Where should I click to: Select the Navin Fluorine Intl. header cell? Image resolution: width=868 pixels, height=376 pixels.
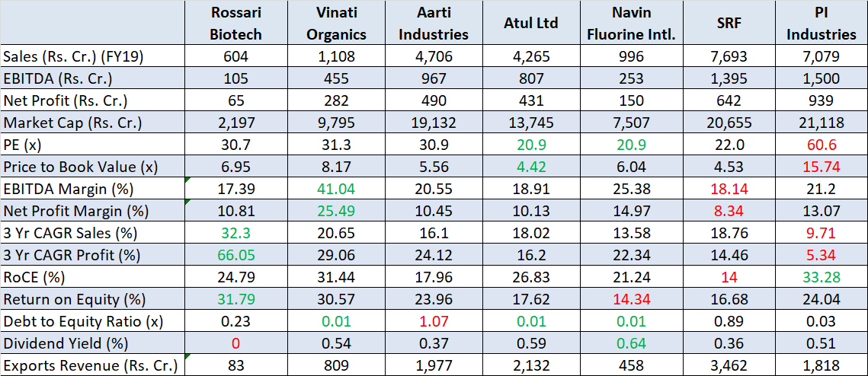pos(632,23)
